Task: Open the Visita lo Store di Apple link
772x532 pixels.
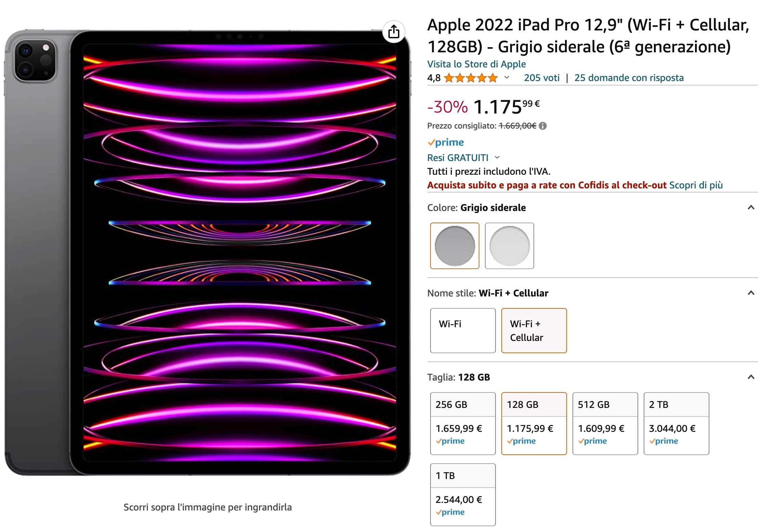Action: pos(476,64)
